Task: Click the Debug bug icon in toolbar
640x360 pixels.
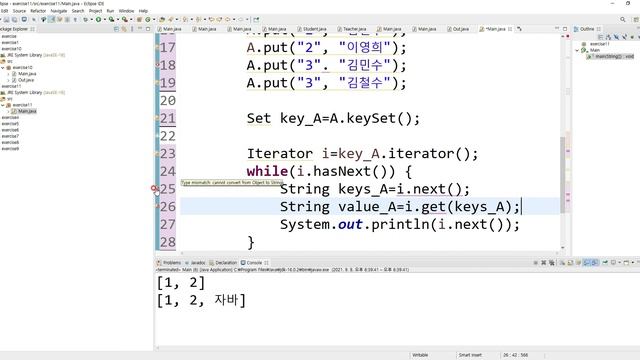Action: 85,19
